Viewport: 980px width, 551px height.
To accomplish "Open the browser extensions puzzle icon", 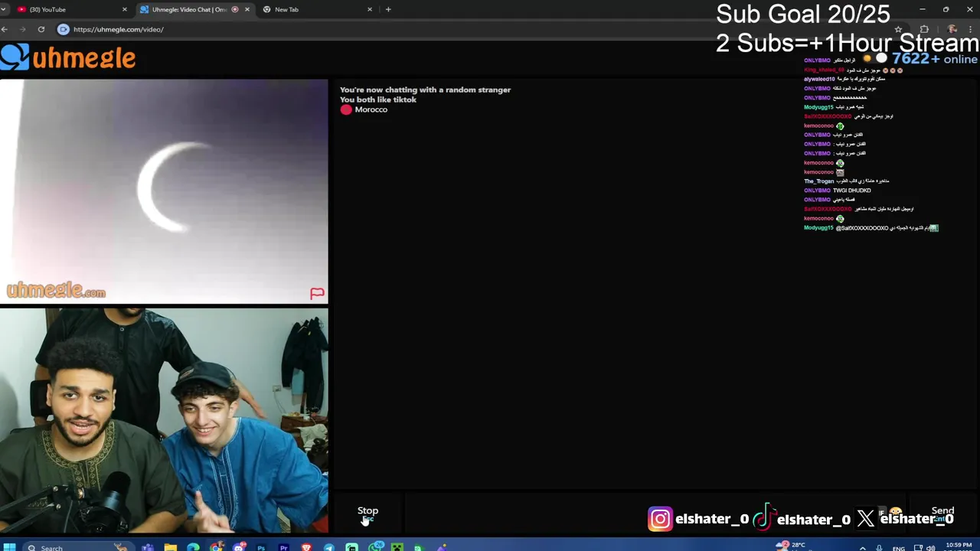I will click(924, 30).
